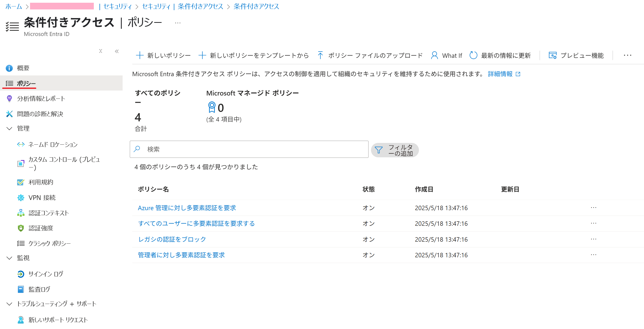This screenshot has height=329, width=644.
Task: Collapse the 管理 section
Action: tap(9, 129)
